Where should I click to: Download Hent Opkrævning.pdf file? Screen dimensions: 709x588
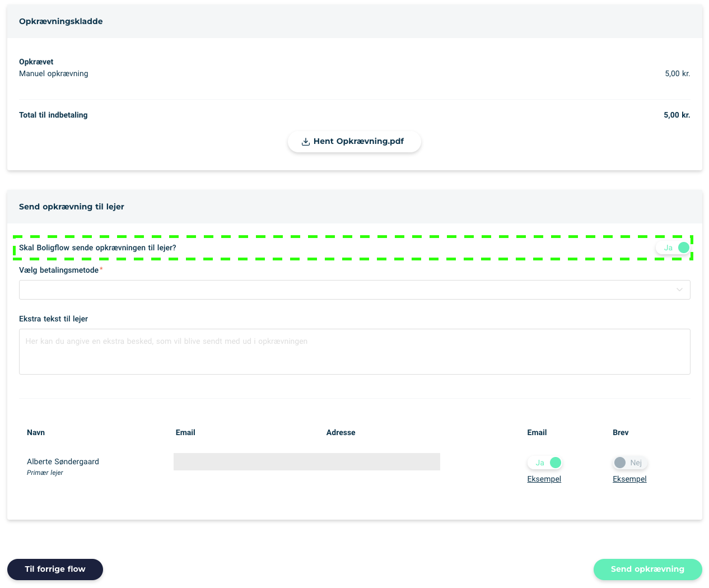coord(354,141)
